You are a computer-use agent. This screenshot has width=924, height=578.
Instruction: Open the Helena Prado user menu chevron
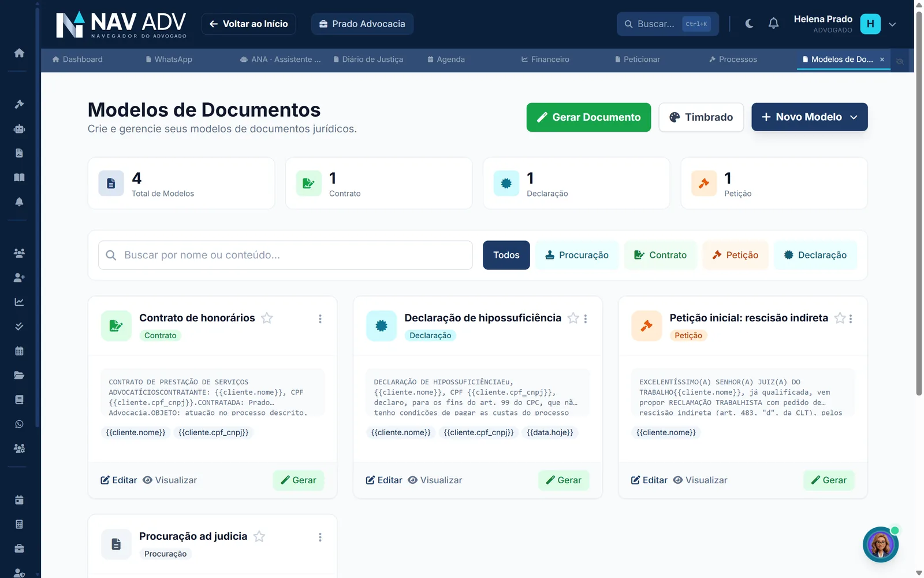pos(892,24)
